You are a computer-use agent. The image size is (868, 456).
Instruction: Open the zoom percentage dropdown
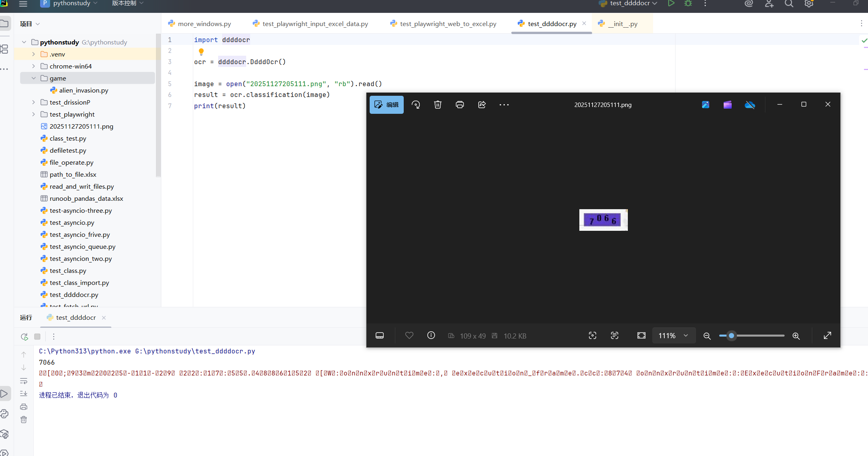(x=685, y=335)
